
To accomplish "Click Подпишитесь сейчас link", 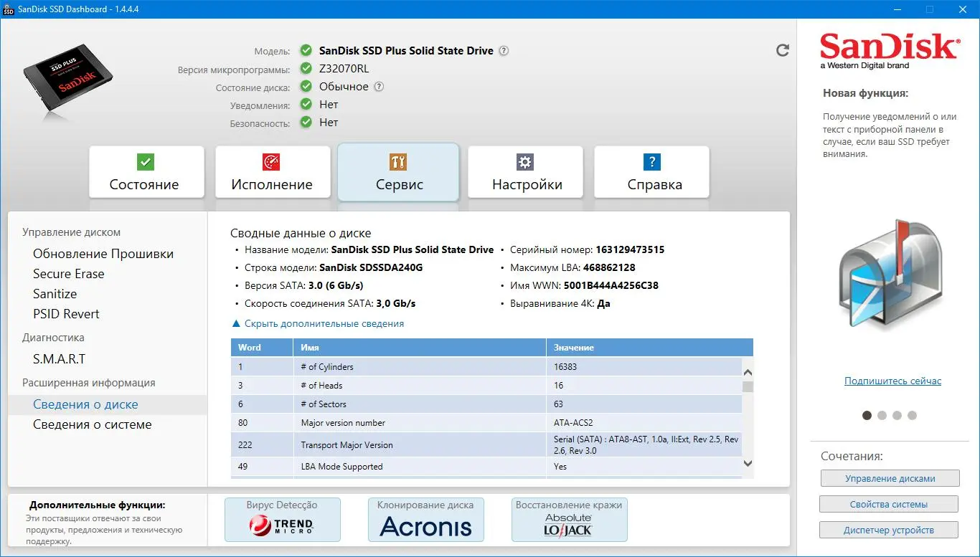I will point(892,381).
